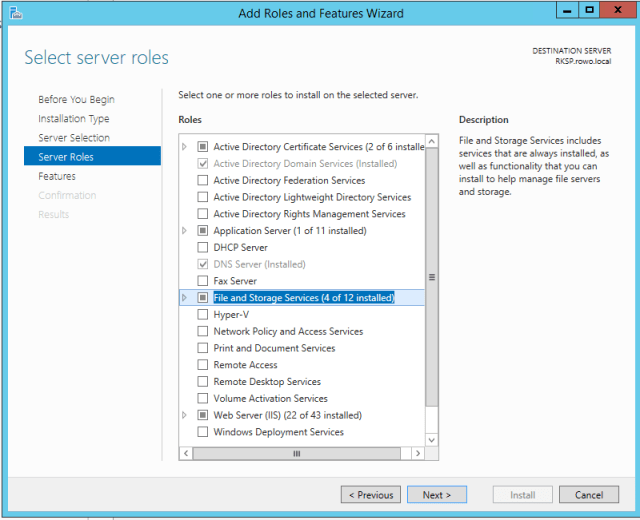Select File and Storage Services row label
Screen dimensions: 640x520
304,298
